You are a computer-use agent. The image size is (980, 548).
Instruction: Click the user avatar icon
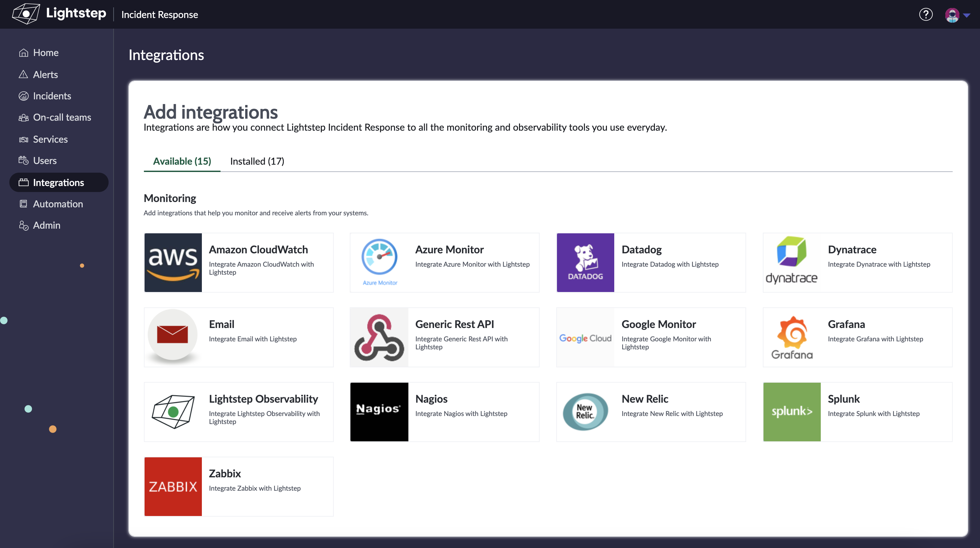952,15
